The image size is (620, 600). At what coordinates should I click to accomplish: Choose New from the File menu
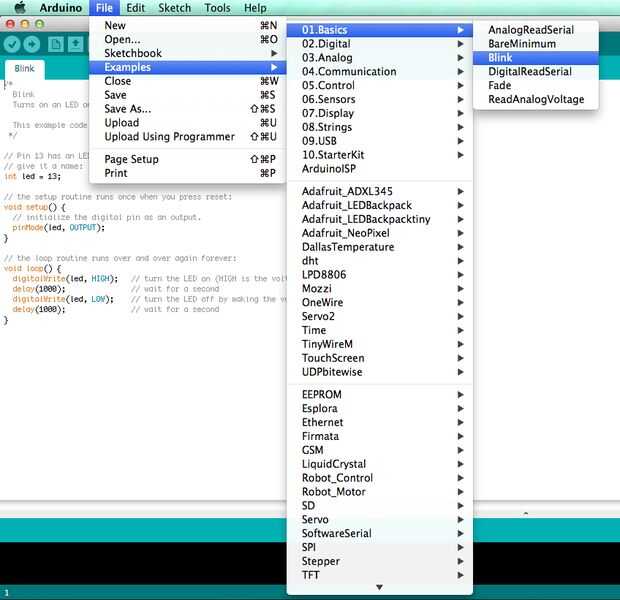(x=187, y=25)
